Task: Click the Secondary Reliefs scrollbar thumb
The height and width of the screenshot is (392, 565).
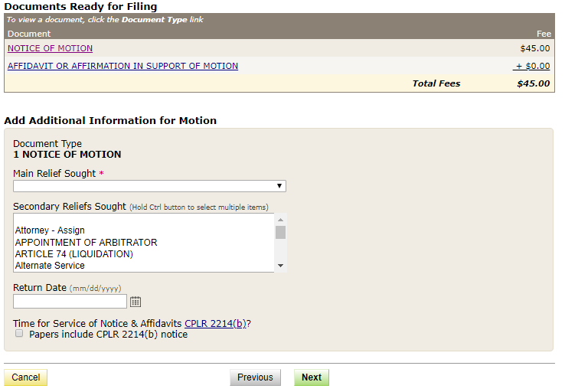Action: (x=280, y=232)
